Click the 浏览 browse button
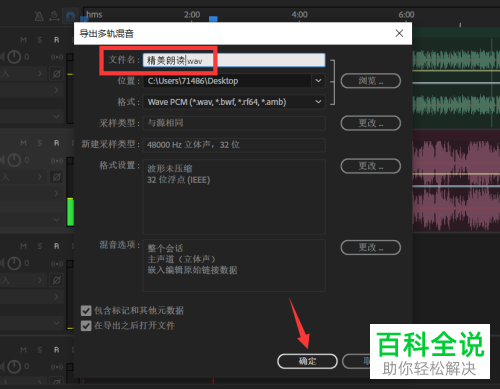This screenshot has width=500, height=389. tap(371, 81)
